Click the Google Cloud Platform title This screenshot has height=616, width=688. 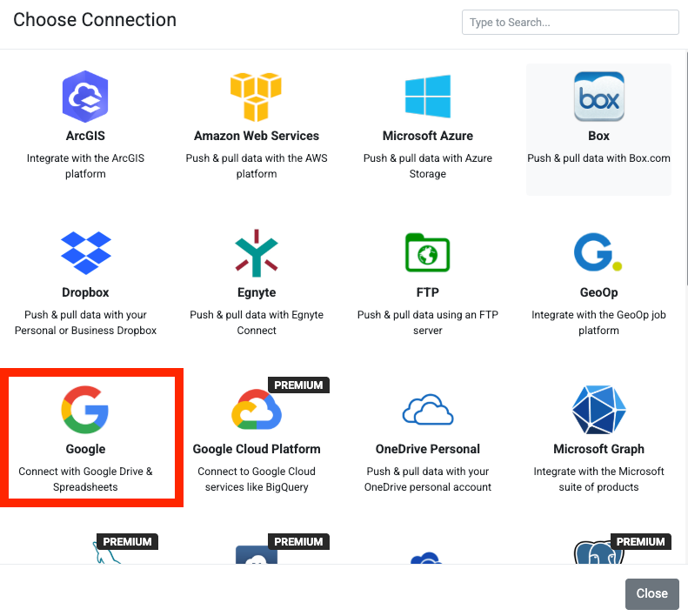tap(257, 449)
